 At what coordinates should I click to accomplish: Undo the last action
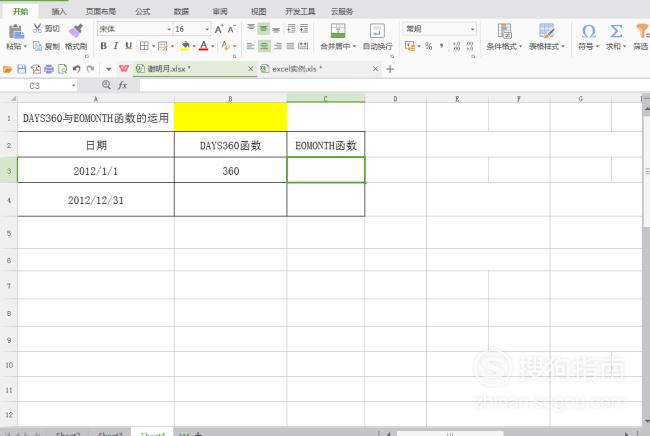pos(76,69)
